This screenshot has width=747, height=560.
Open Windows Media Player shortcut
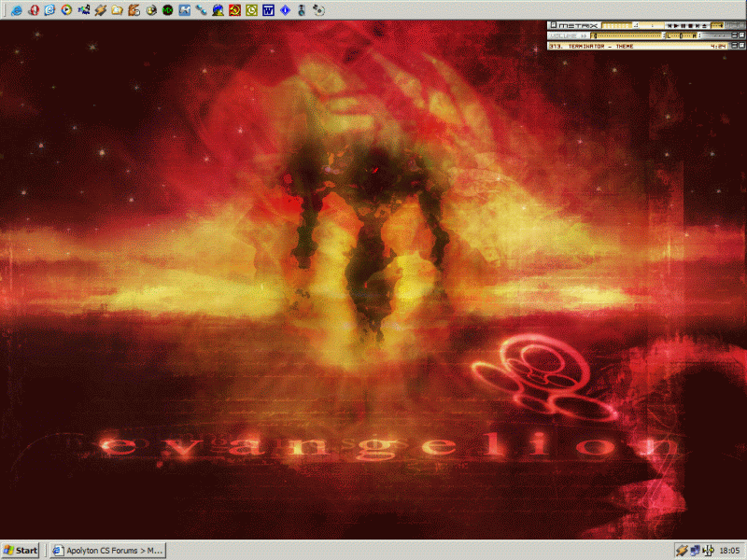pyautogui.click(x=66, y=10)
